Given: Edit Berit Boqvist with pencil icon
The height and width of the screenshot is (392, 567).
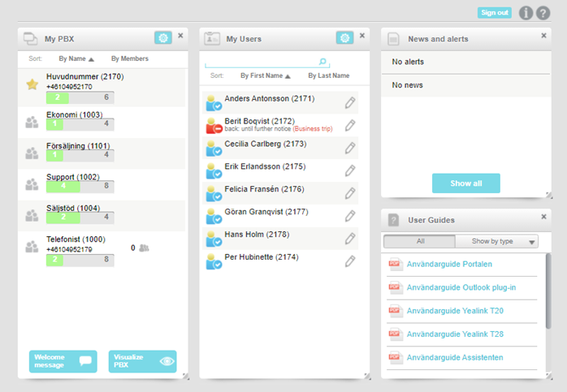Looking at the screenshot, I should click(349, 125).
